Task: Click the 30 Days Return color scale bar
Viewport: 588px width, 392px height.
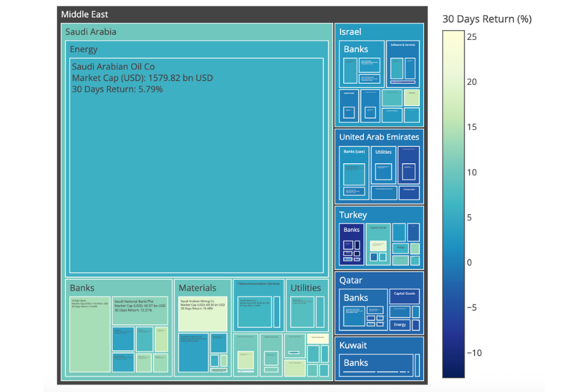Action: (x=453, y=204)
